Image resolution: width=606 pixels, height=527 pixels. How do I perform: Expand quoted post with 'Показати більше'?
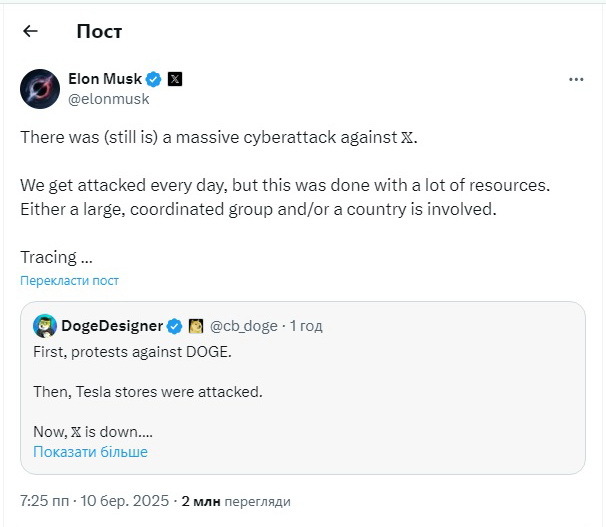90,452
